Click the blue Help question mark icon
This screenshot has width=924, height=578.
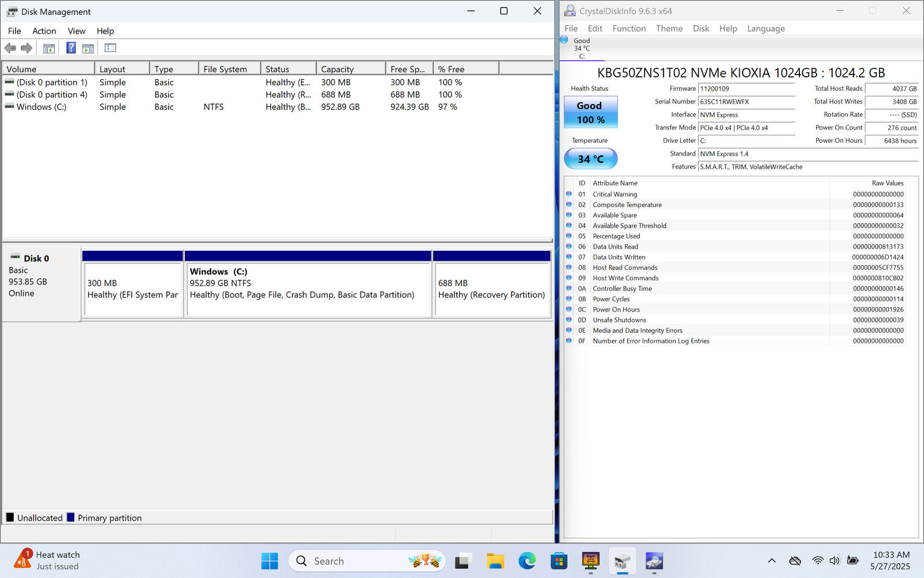71,48
